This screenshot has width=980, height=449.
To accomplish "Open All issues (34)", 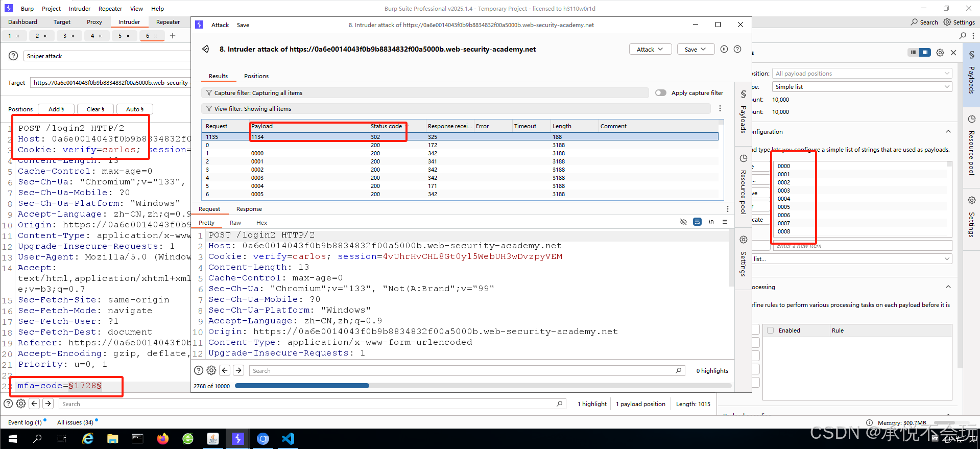I will [x=75, y=422].
